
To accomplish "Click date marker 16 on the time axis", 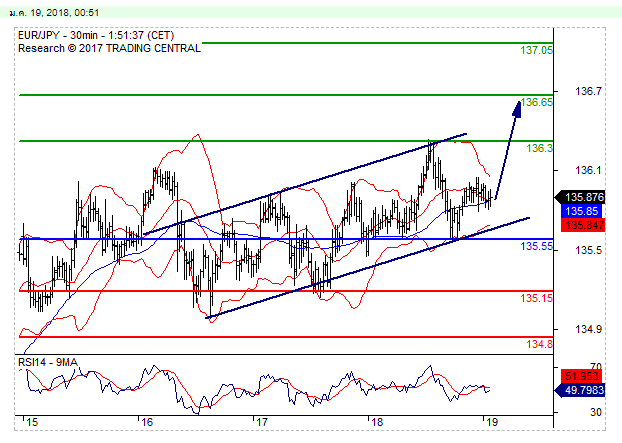I will [x=144, y=423].
